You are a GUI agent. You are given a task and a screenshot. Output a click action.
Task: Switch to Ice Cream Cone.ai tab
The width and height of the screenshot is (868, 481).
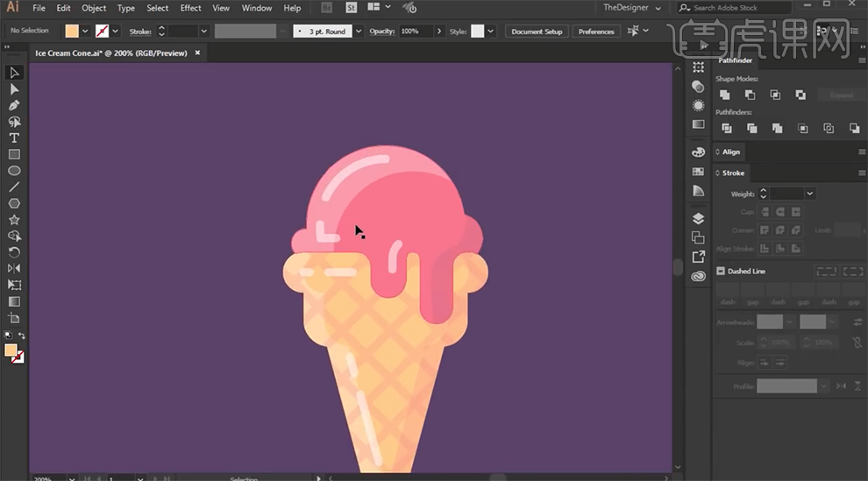(111, 53)
